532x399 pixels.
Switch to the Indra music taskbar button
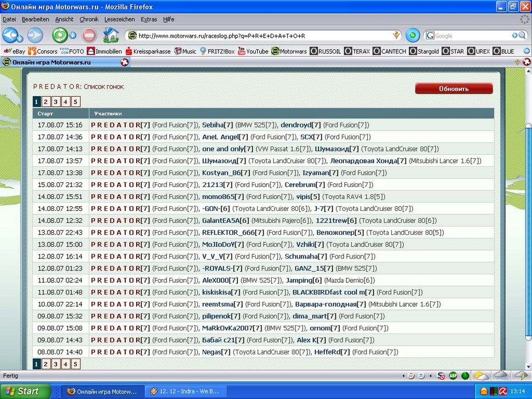click(185, 392)
